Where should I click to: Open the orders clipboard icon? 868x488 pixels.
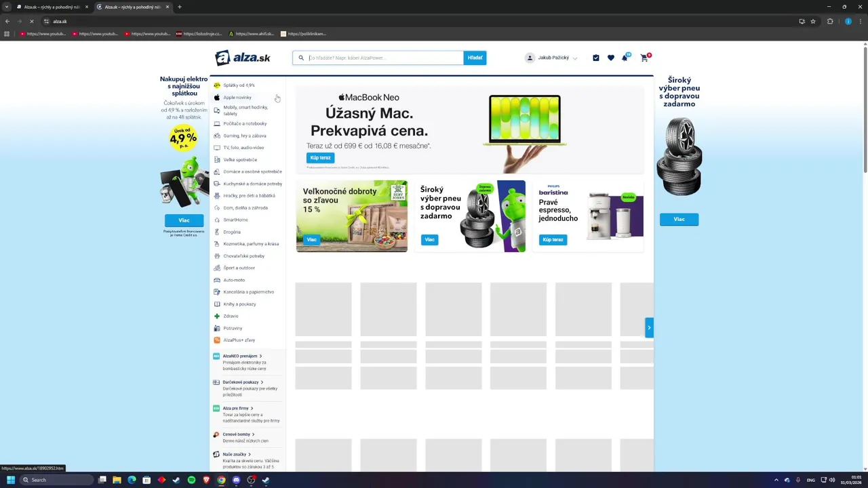596,58
